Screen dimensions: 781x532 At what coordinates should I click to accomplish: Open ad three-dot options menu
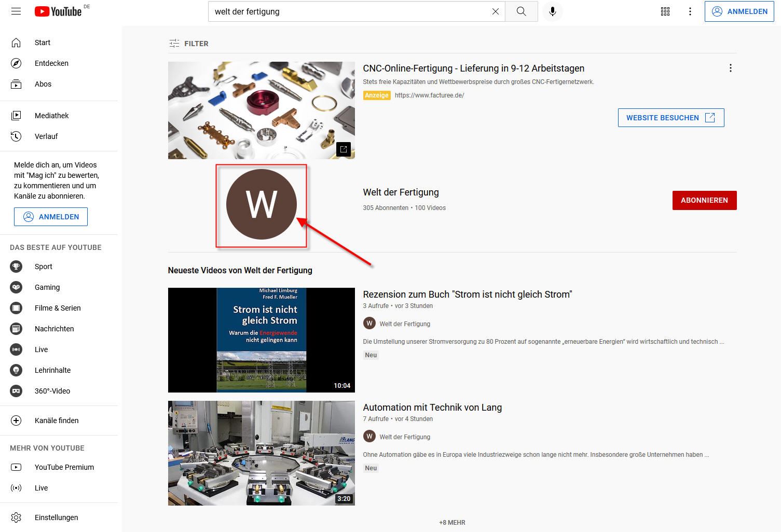click(x=731, y=68)
